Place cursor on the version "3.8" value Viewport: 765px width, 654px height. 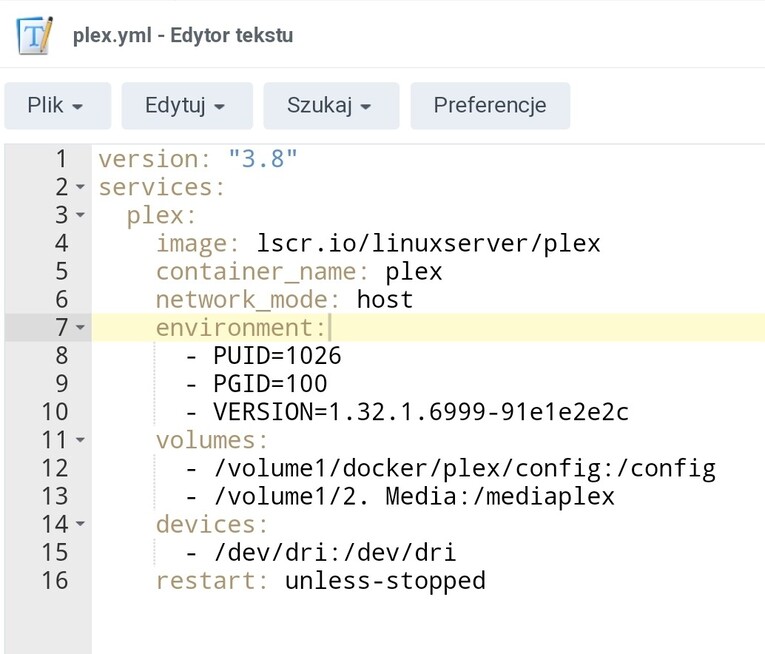(263, 159)
